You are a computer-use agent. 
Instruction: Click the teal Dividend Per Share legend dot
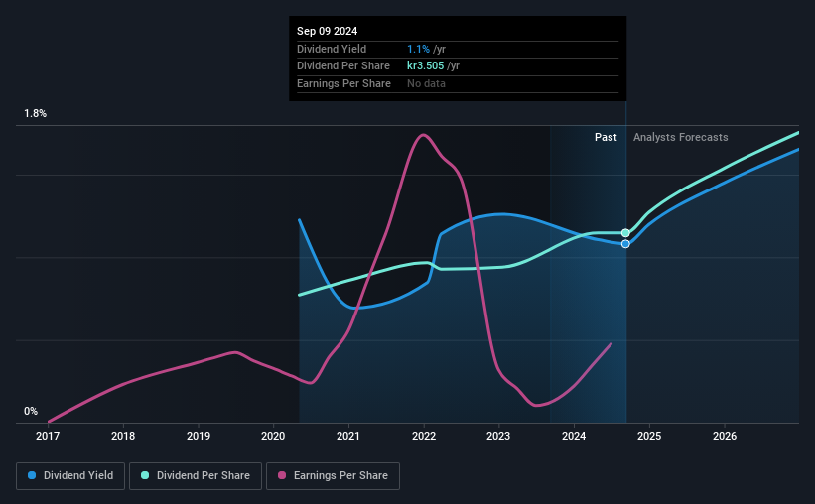tap(145, 475)
